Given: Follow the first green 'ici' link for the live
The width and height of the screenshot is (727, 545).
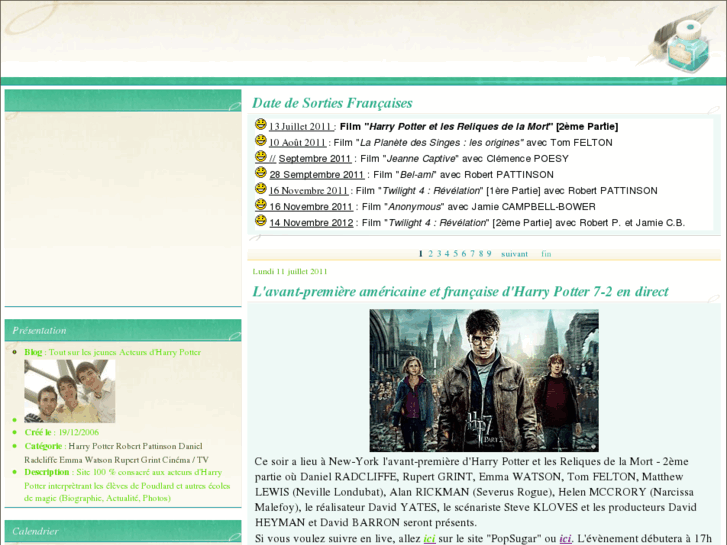Looking at the screenshot, I should click(429, 539).
